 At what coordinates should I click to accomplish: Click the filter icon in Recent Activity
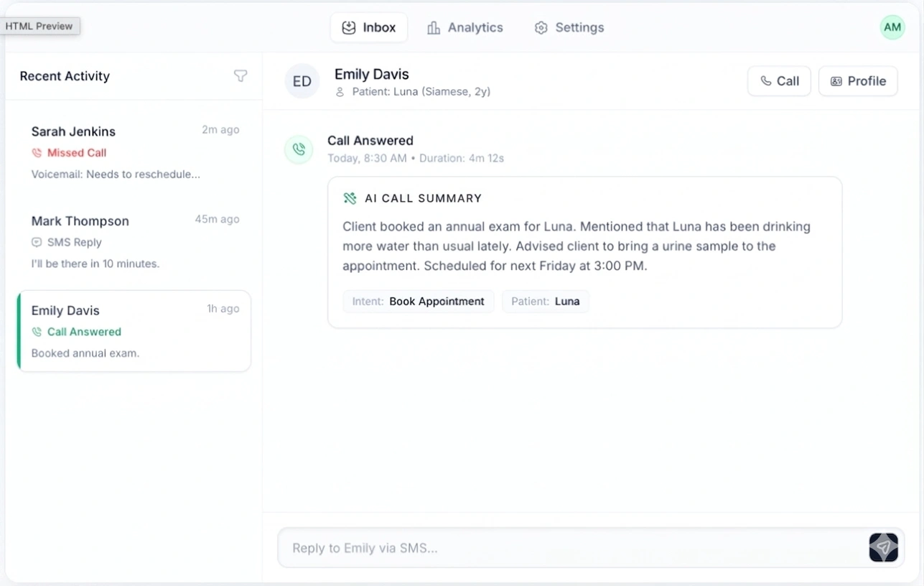(x=241, y=76)
